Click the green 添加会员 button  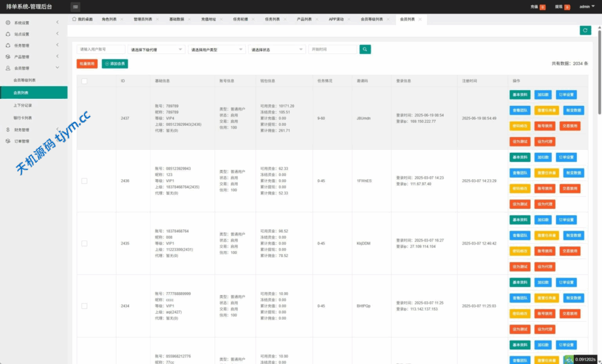[x=115, y=64]
